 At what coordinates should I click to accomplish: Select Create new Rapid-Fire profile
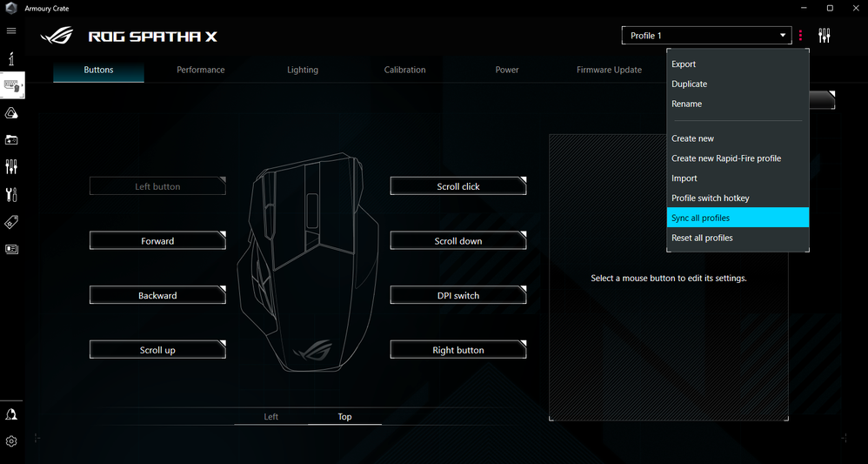point(738,158)
